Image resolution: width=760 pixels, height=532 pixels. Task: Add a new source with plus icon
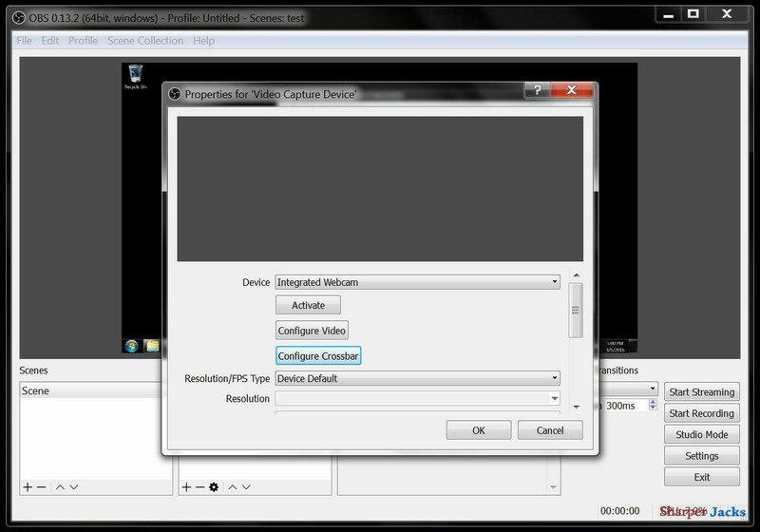[186, 487]
